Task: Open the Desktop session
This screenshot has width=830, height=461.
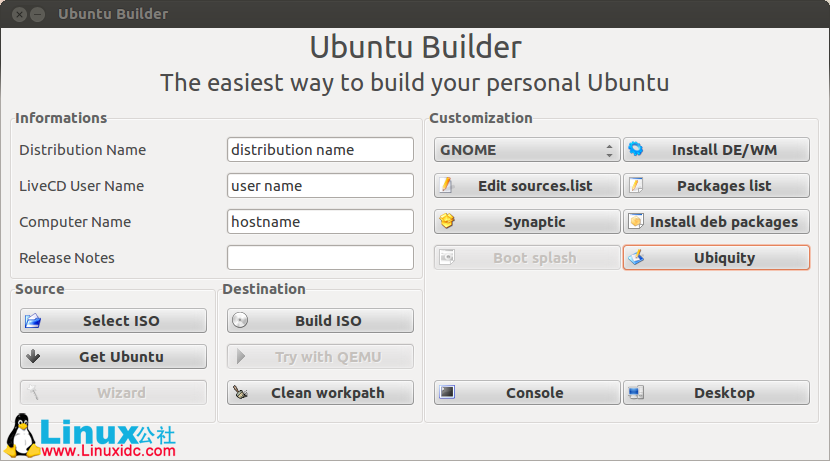Action: click(716, 393)
